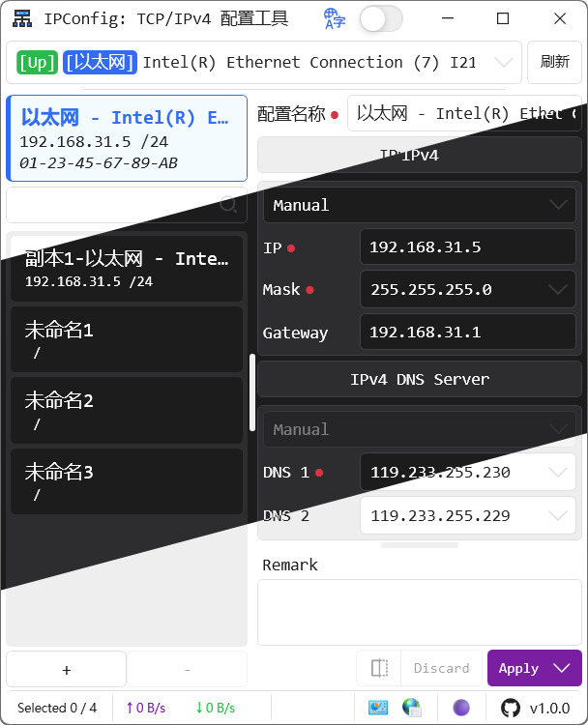This screenshot has height=725, width=588.
Task: Click the compare/split view icon
Action: (379, 668)
